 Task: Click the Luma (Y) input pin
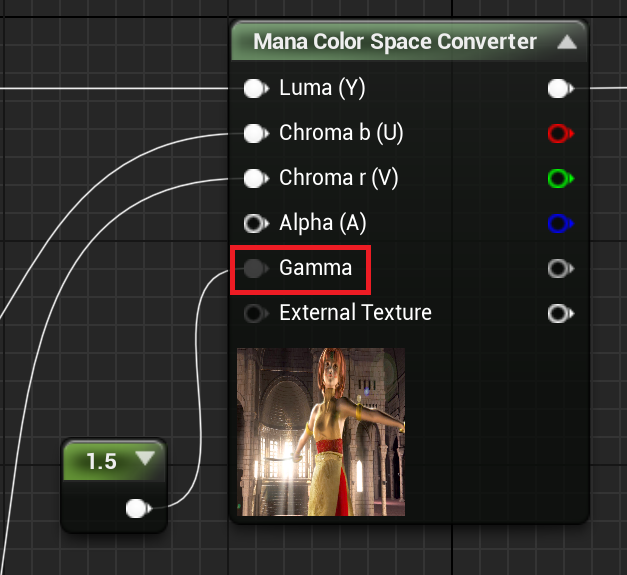tap(256, 88)
